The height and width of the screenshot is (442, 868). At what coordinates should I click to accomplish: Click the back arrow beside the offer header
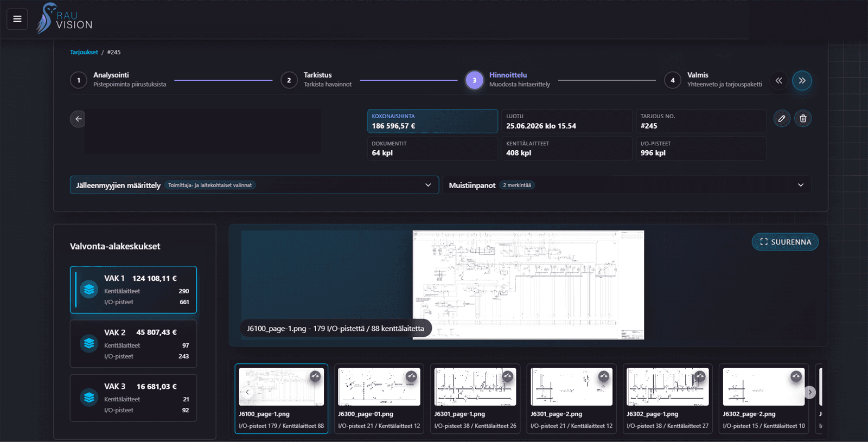(x=79, y=119)
